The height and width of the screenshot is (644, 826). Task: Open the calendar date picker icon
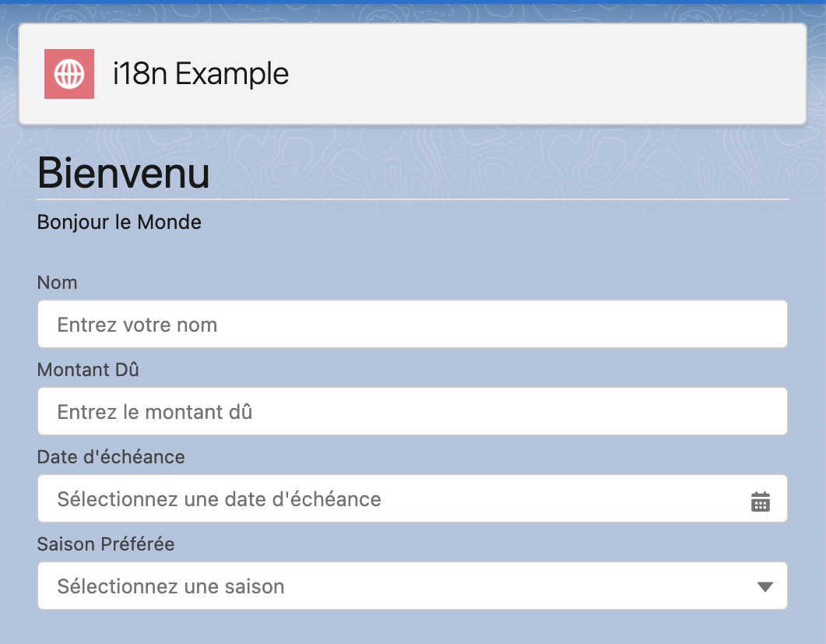pos(760,501)
